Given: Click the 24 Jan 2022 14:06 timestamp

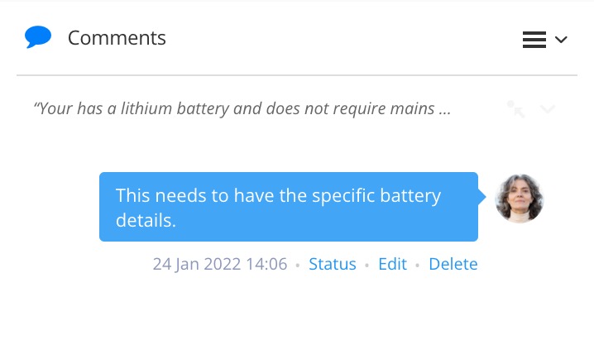Looking at the screenshot, I should (220, 264).
